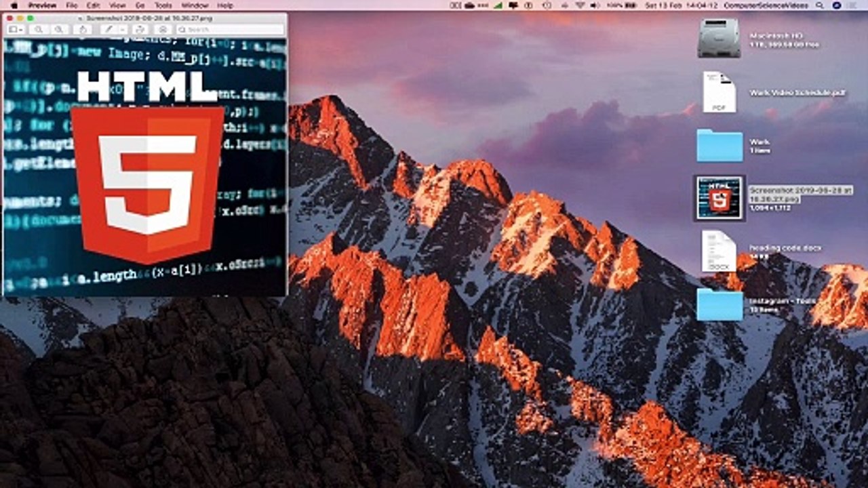Screen dimensions: 868x488
Task: Open Preview's sidebar view dropdown
Action: tap(16, 29)
